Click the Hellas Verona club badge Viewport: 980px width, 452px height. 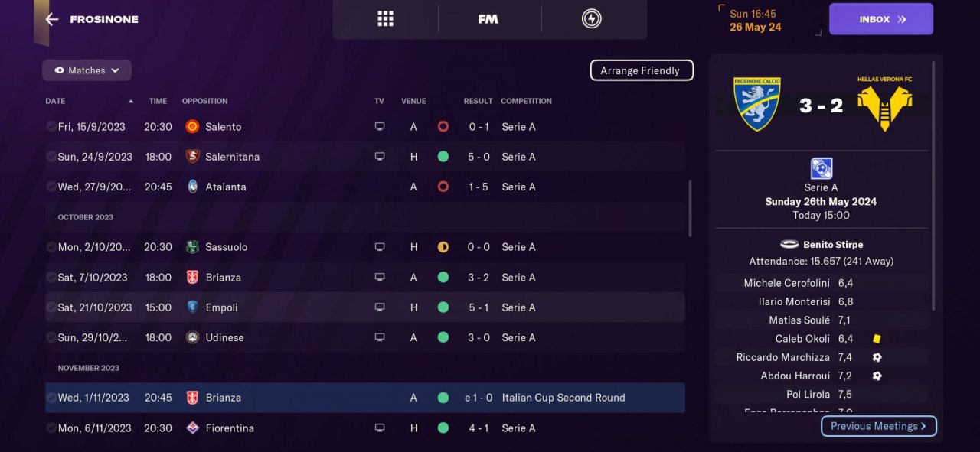884,103
